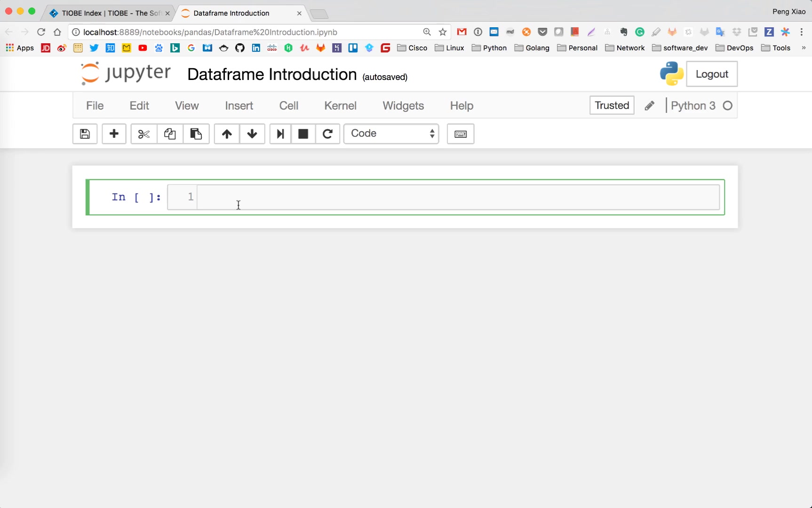The height and width of the screenshot is (508, 812).
Task: Click the save and checkpoint icon
Action: (x=85, y=134)
